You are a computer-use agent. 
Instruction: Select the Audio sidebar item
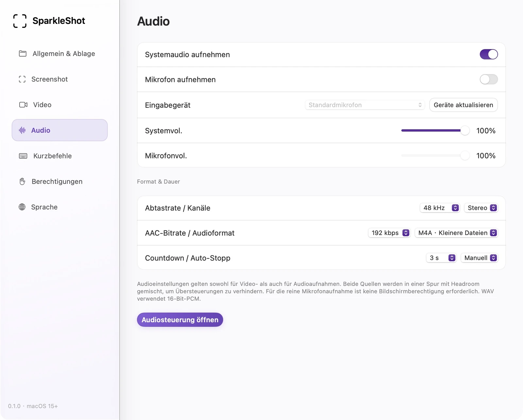tap(59, 130)
